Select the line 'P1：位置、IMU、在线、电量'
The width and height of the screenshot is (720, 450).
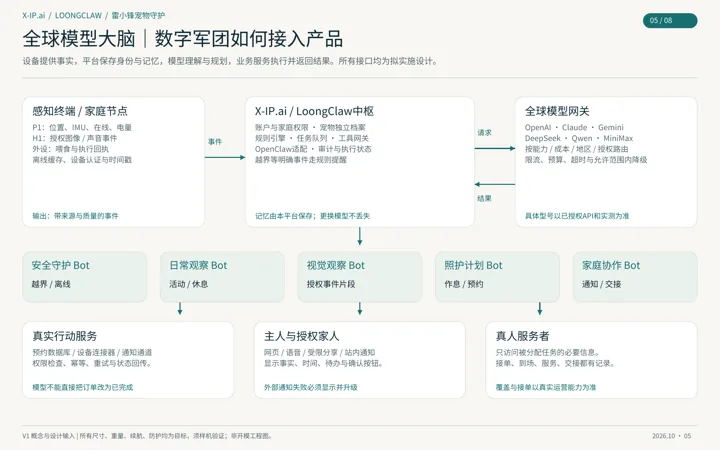82,127
